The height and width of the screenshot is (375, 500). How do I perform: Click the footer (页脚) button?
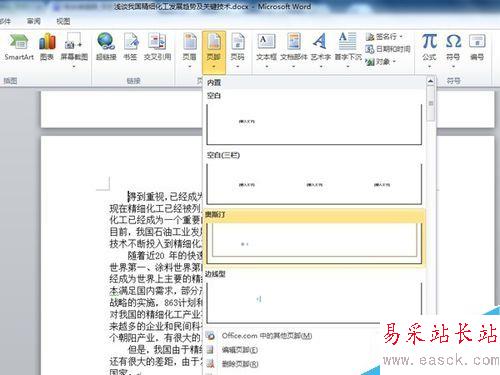pos(214,52)
